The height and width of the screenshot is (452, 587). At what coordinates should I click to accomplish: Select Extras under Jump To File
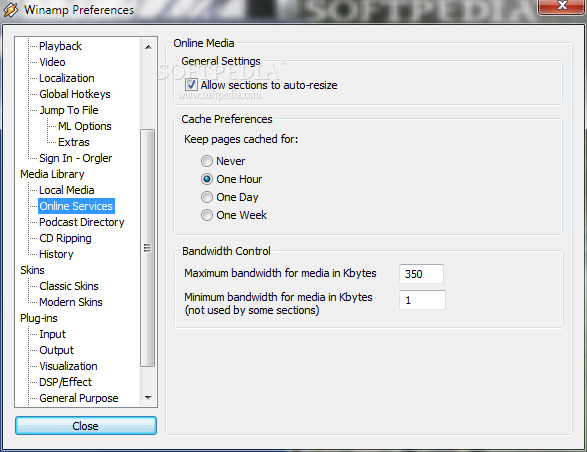74,142
